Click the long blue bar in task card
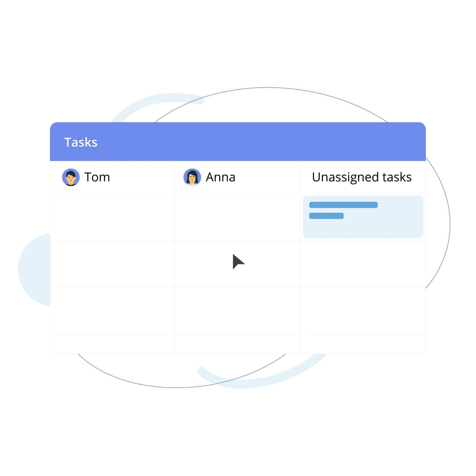 (343, 205)
